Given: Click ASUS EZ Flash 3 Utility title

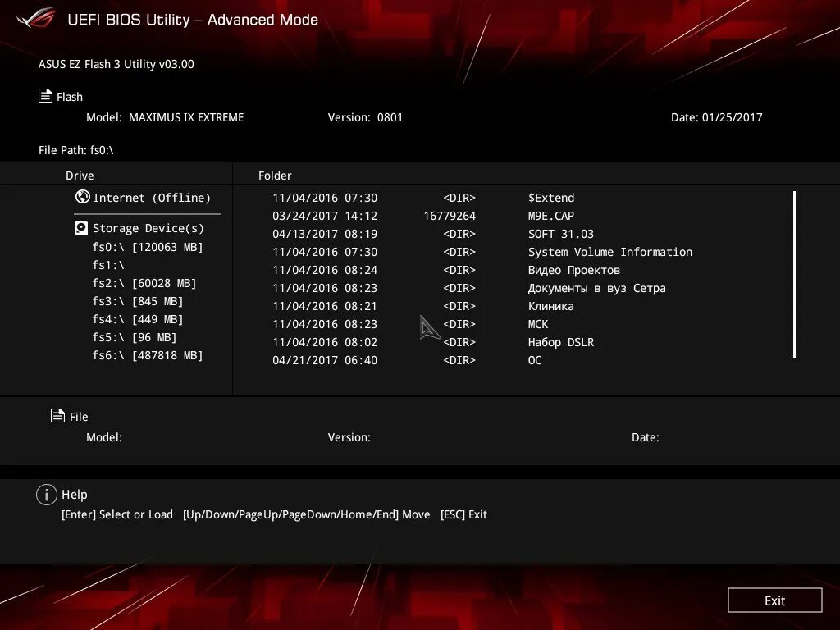Looking at the screenshot, I should pyautogui.click(x=116, y=64).
